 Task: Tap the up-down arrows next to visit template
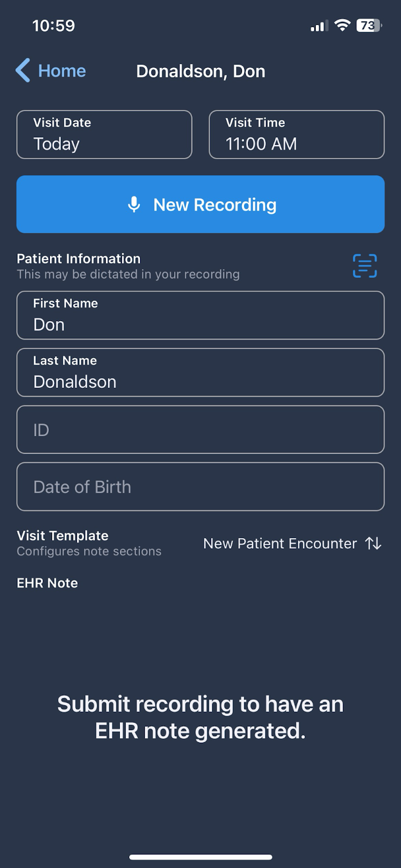pyautogui.click(x=373, y=543)
